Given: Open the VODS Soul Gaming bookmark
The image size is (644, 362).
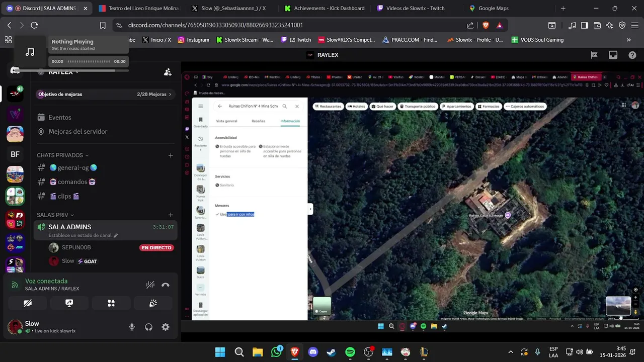Looking at the screenshot, I should click(537, 40).
